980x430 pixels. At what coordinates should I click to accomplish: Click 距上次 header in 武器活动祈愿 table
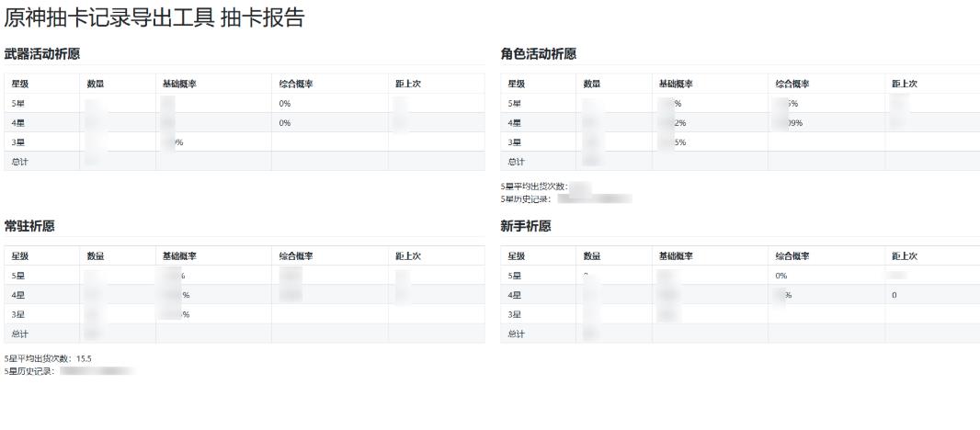point(408,84)
